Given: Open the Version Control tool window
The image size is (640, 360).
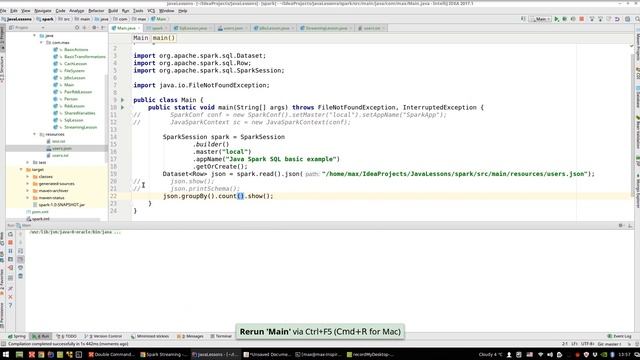Looking at the screenshot, I should [x=103, y=336].
